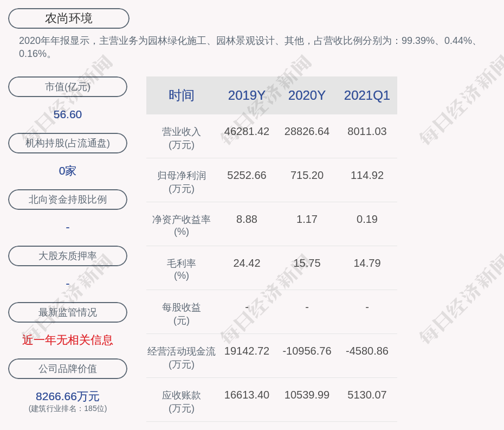Select the 2020Y column header
This screenshot has height=430, width=504.
click(x=307, y=95)
